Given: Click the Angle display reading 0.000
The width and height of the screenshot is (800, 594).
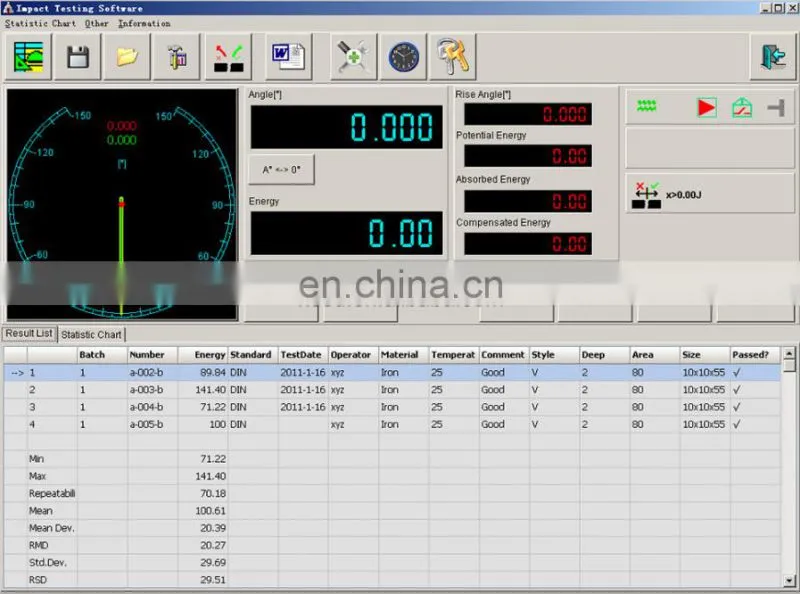Looking at the screenshot, I should (x=346, y=127).
